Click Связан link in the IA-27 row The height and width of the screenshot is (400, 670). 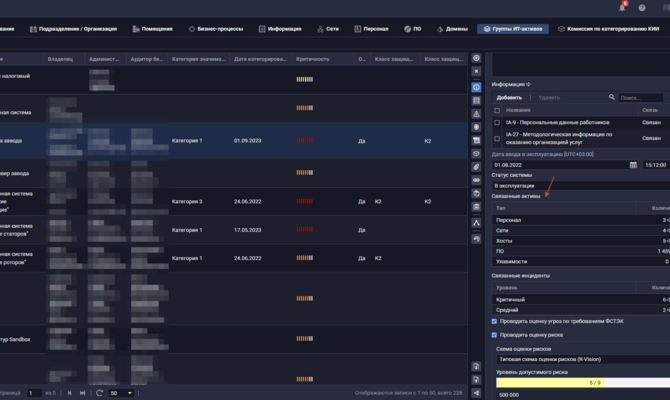coord(651,138)
